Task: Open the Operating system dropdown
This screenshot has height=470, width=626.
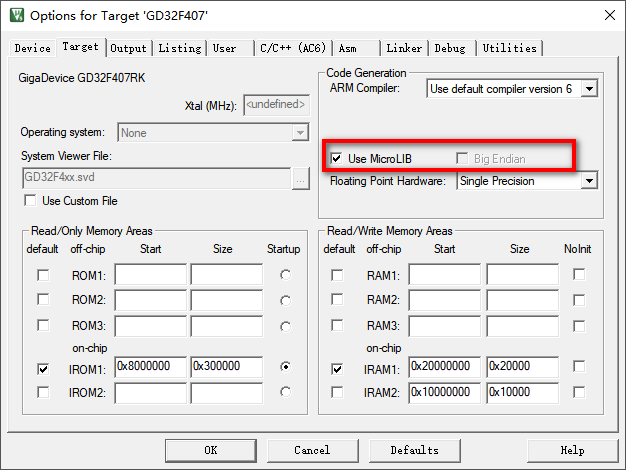Action: coord(213,133)
